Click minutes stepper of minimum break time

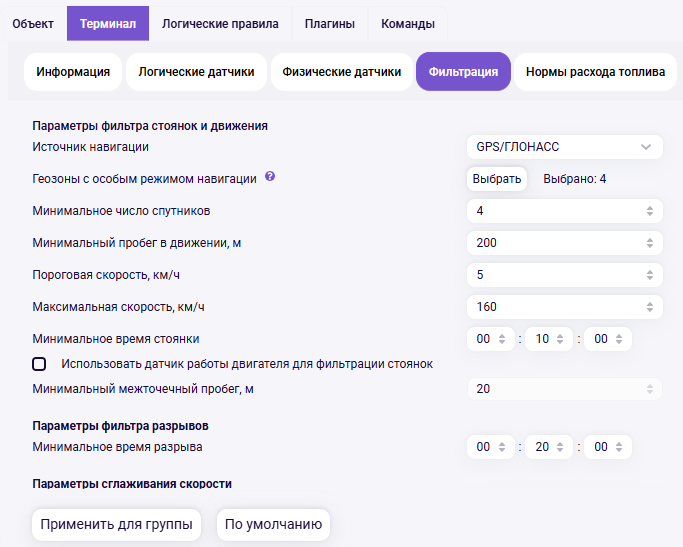pos(560,447)
